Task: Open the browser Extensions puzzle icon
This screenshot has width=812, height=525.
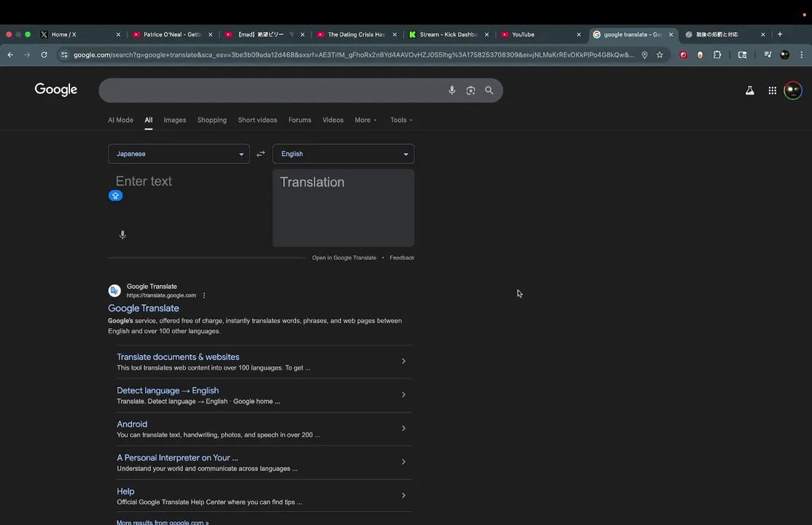Action: coord(717,55)
